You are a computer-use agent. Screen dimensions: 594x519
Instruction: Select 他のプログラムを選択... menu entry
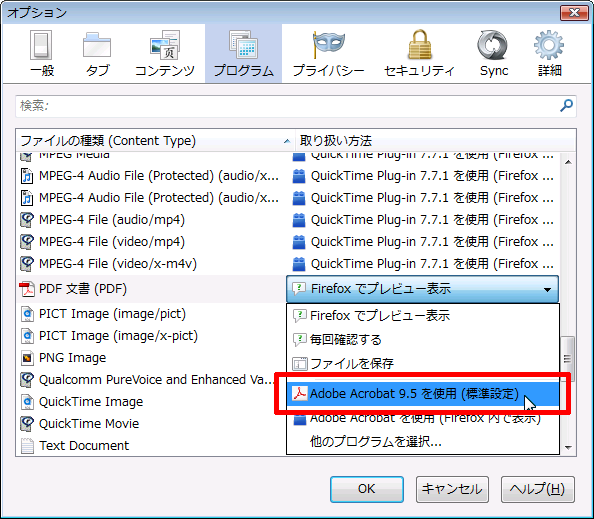click(x=423, y=442)
